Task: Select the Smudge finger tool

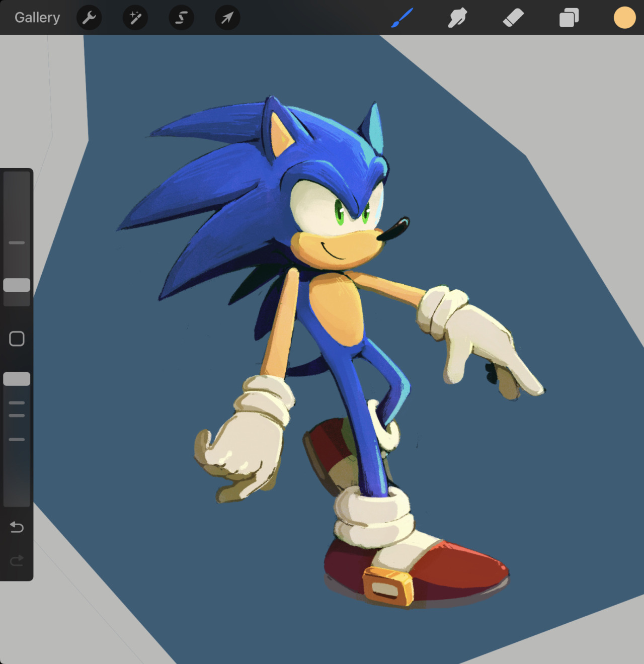Action: coord(457,18)
